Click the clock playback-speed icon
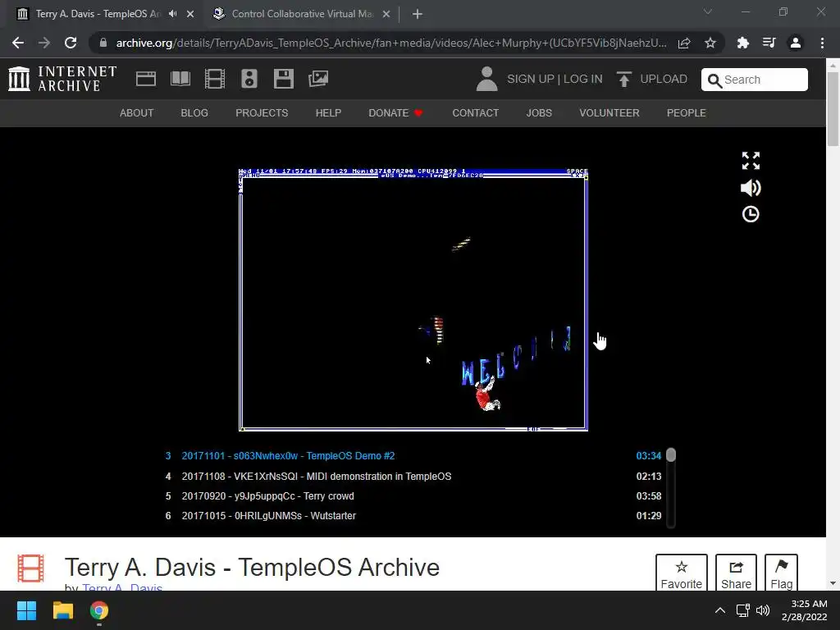 751,214
